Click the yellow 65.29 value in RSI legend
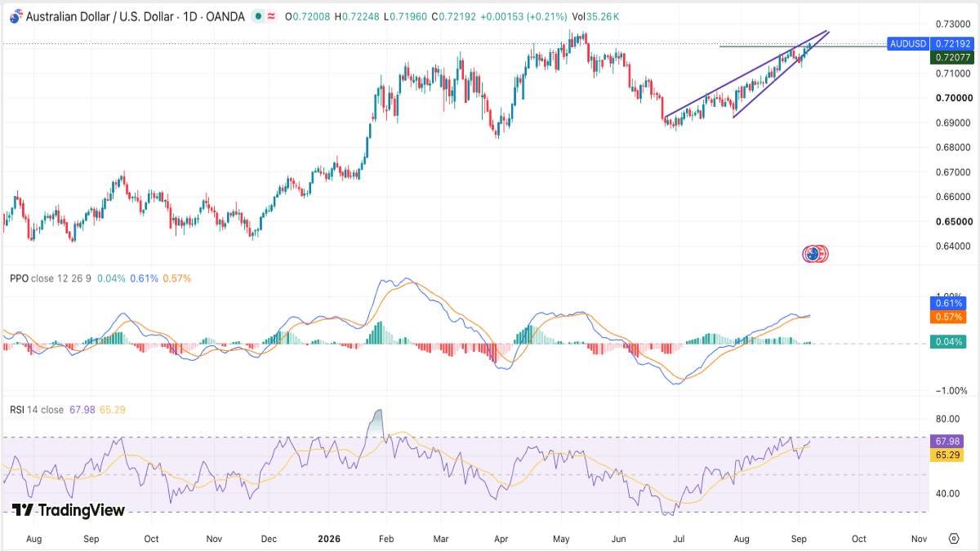The width and height of the screenshot is (980, 551). (113, 410)
